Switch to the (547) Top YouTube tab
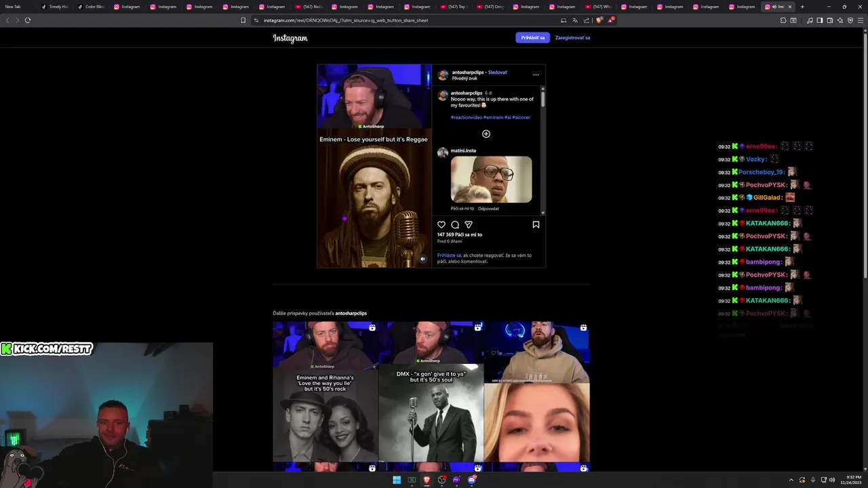This screenshot has width=868, height=488. click(x=454, y=7)
